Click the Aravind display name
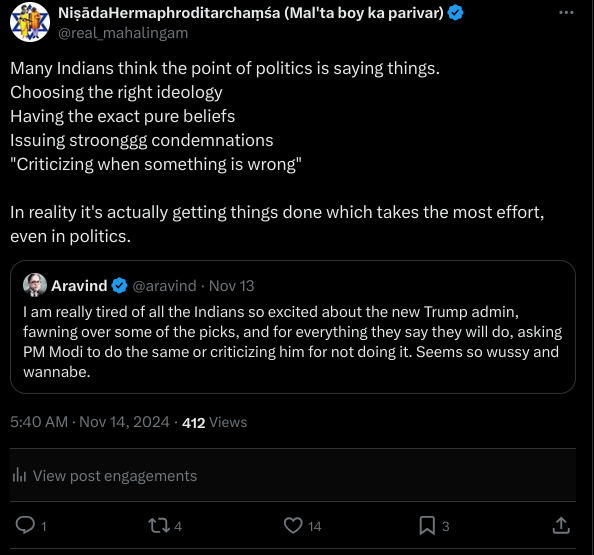The image size is (594, 555). click(x=79, y=286)
